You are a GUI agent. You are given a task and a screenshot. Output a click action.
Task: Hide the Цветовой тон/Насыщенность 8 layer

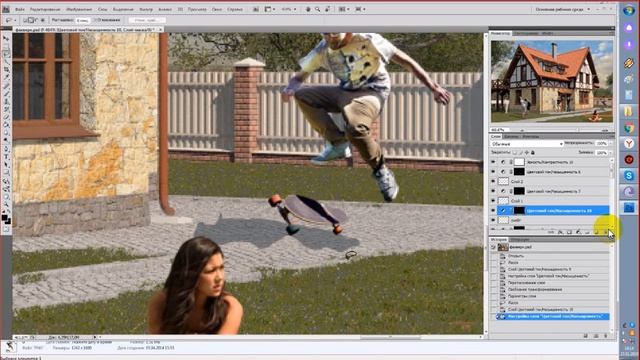[x=493, y=172]
